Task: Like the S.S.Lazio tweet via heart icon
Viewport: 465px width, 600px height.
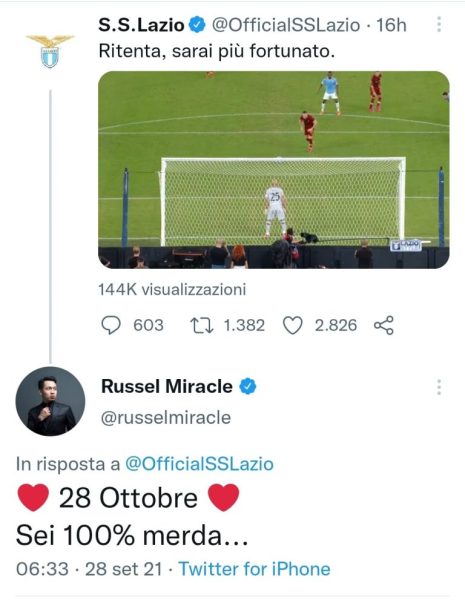Action: coord(292,325)
